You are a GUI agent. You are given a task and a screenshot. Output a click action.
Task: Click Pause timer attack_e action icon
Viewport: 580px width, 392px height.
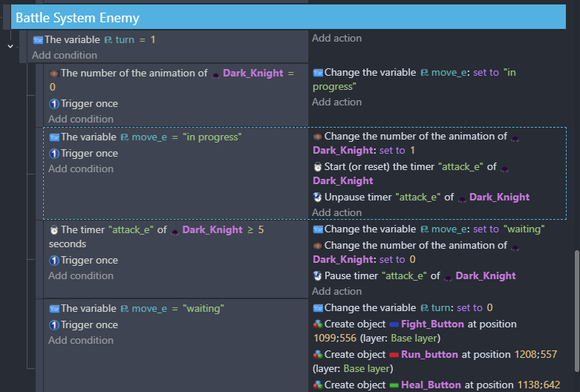click(x=318, y=276)
